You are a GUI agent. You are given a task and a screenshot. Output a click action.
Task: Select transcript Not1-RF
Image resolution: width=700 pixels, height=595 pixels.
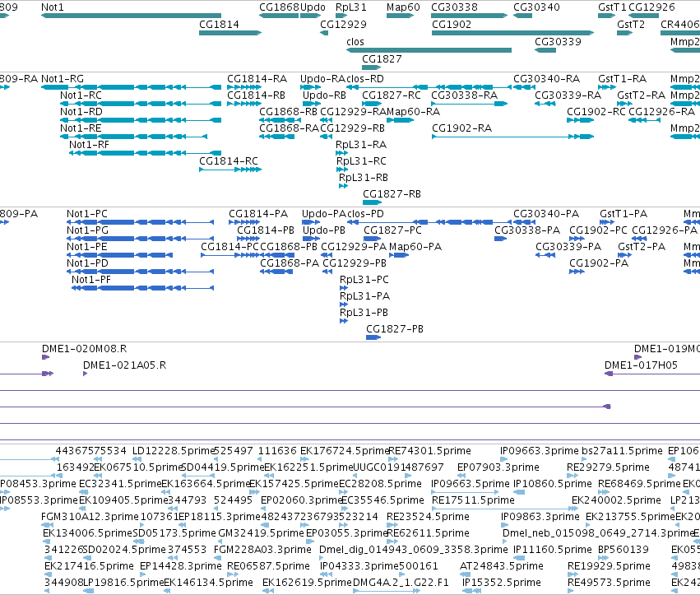tap(145, 153)
